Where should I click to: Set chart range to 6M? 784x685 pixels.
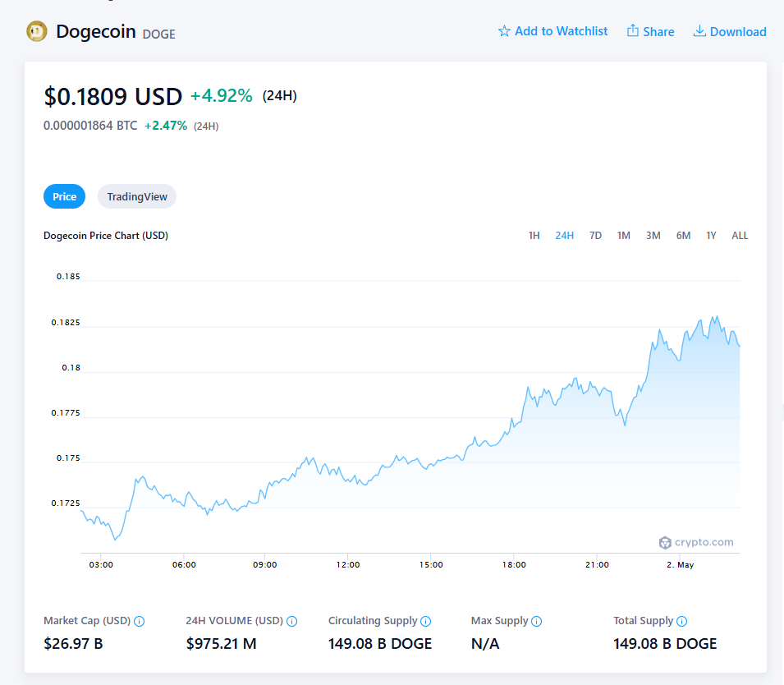(x=684, y=235)
